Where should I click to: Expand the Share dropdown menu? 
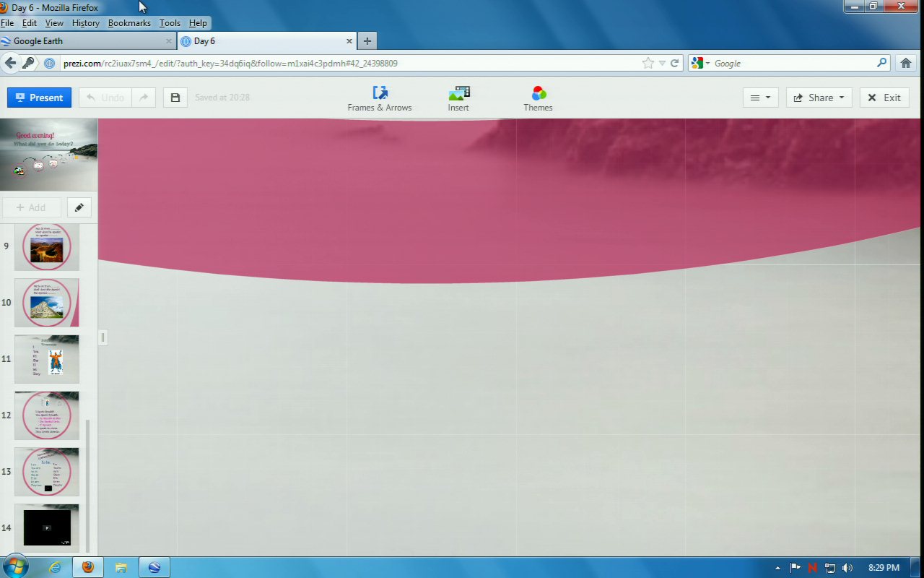(x=819, y=98)
